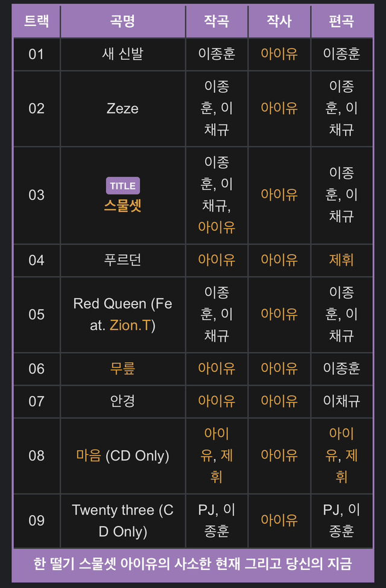Click the 곡명 column header
The height and width of the screenshot is (588, 386).
click(122, 21)
